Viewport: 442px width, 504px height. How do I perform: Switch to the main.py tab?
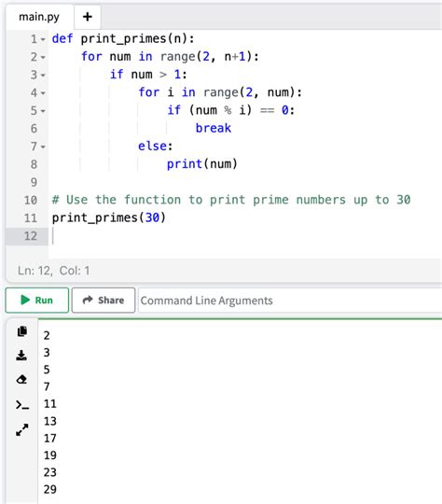point(39,17)
